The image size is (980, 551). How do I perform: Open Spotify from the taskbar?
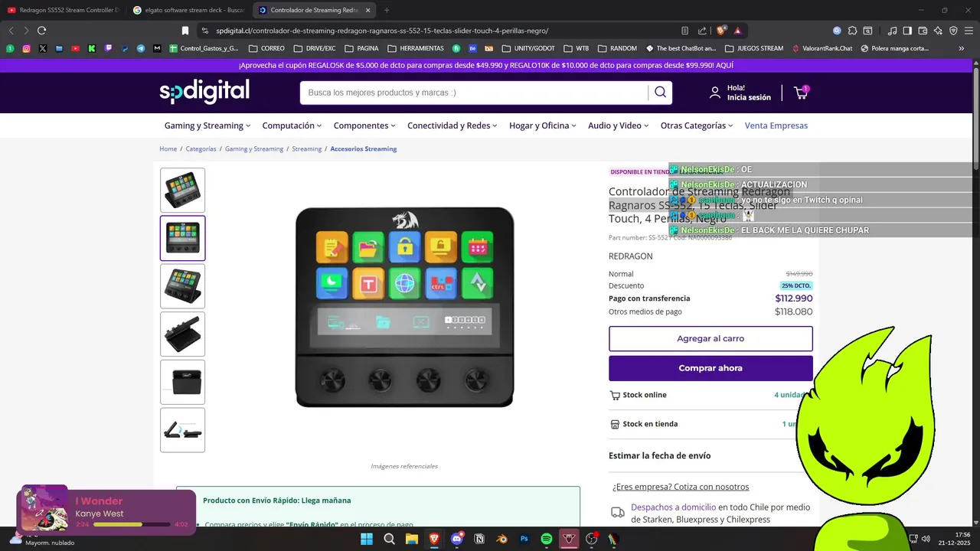(547, 539)
